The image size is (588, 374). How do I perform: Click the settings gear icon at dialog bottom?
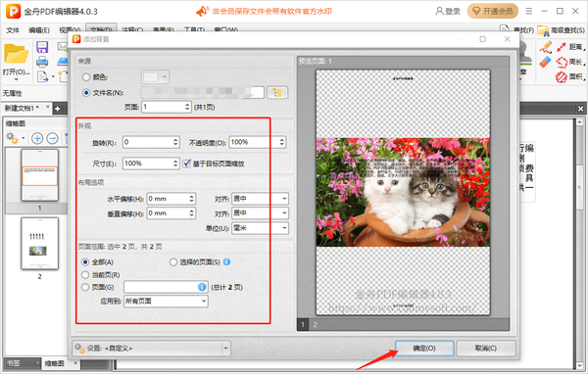click(x=79, y=348)
